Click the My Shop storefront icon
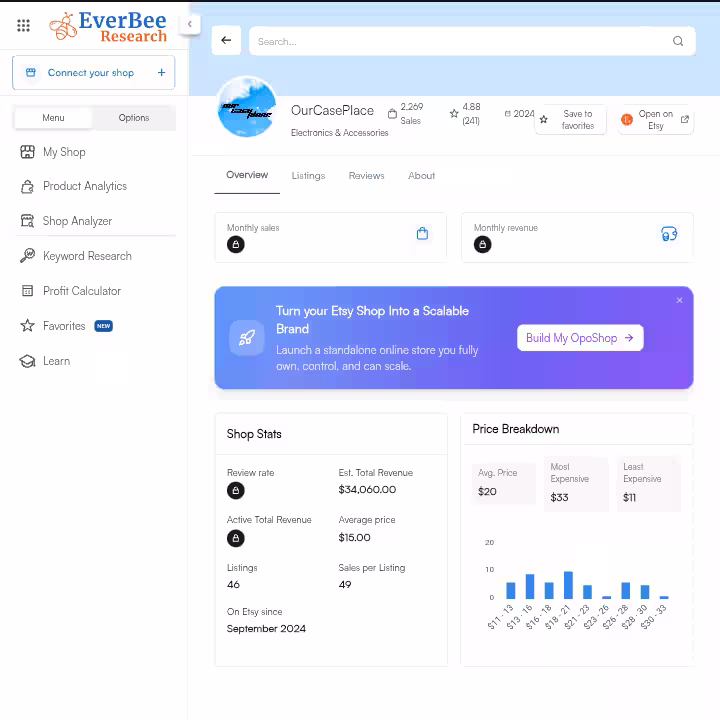 pos(28,152)
